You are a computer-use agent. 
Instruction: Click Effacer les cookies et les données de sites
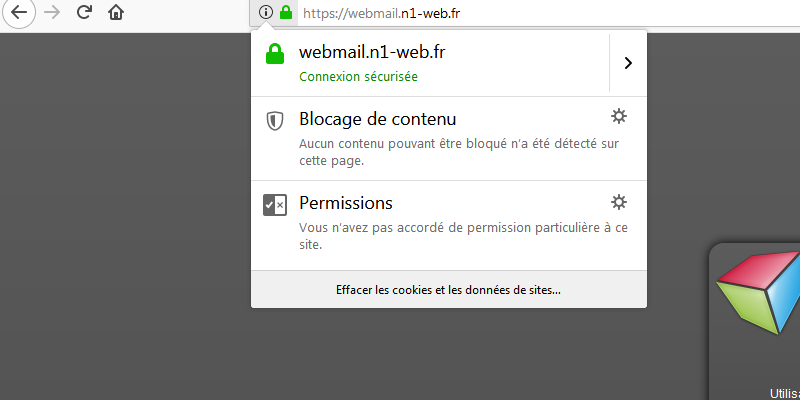tap(448, 290)
